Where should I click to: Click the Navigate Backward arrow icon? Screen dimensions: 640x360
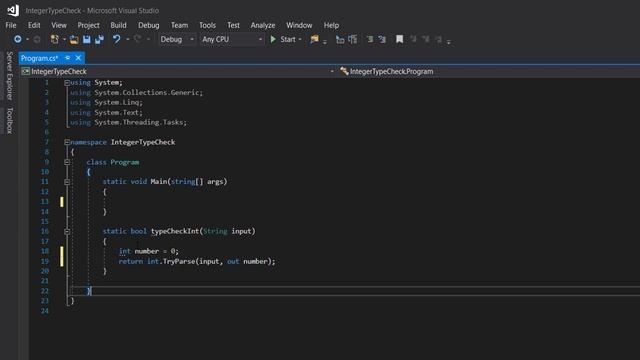(18, 39)
